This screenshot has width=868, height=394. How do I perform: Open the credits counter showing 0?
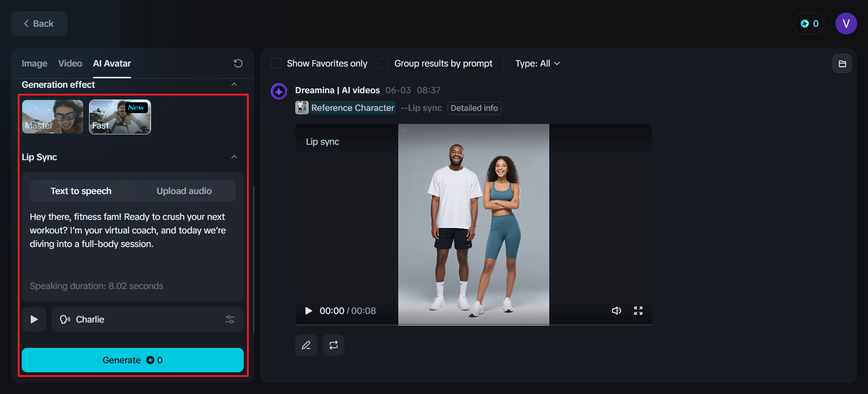pos(809,24)
